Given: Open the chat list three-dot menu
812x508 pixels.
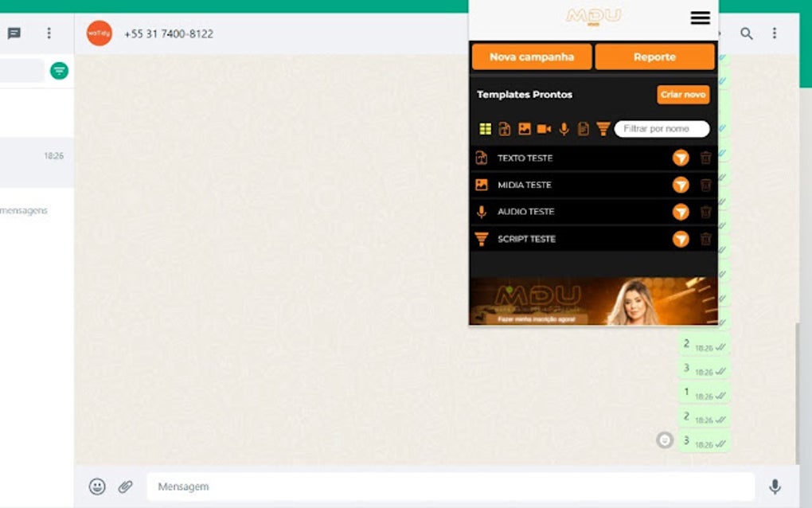Looking at the screenshot, I should (49, 33).
